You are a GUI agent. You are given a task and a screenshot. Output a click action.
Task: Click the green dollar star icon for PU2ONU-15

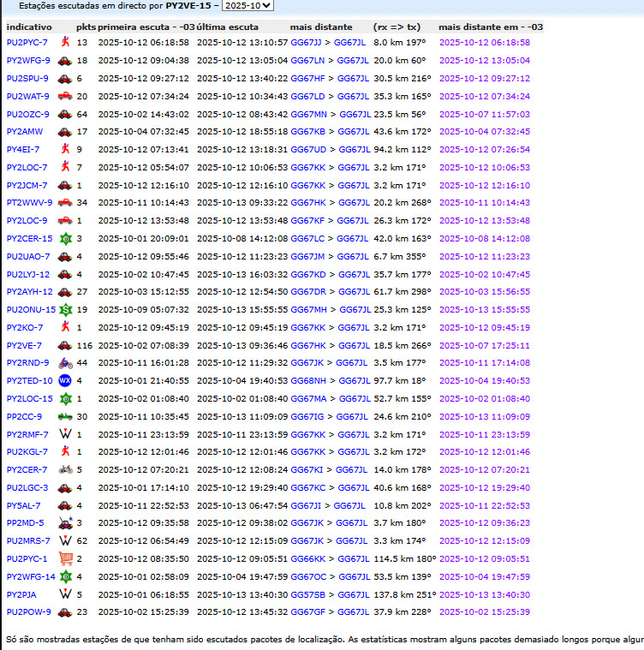click(65, 309)
